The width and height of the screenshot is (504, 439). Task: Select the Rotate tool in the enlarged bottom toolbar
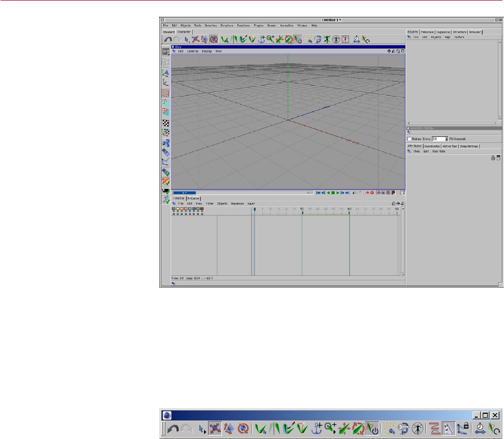click(243, 429)
